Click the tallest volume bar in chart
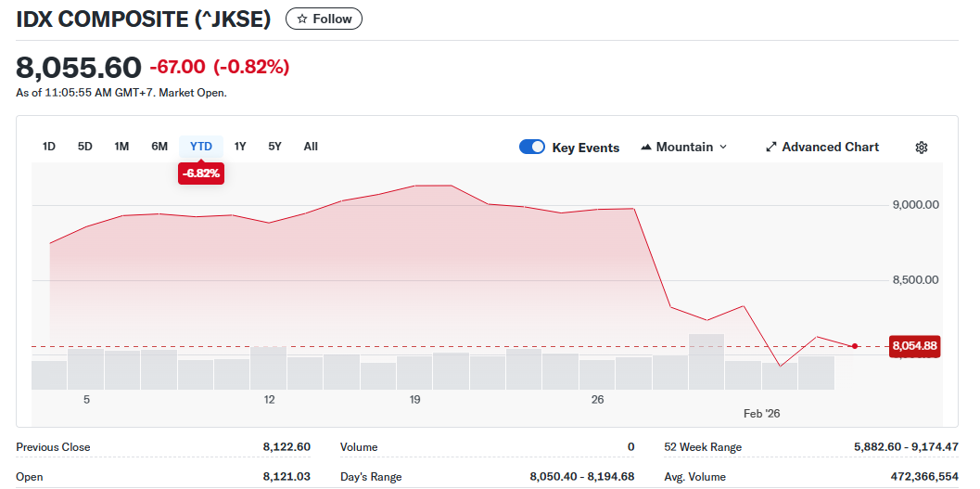Viewport: 980px width, 489px height. (x=706, y=361)
